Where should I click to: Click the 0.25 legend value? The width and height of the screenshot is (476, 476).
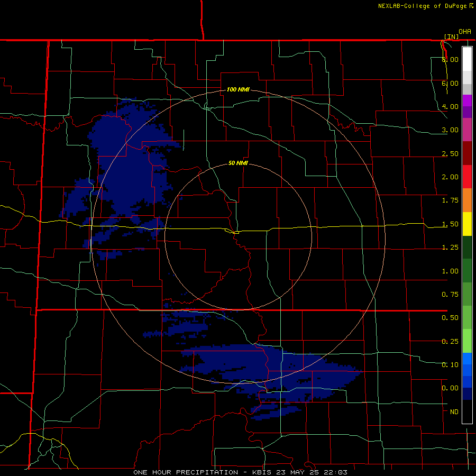click(x=450, y=342)
